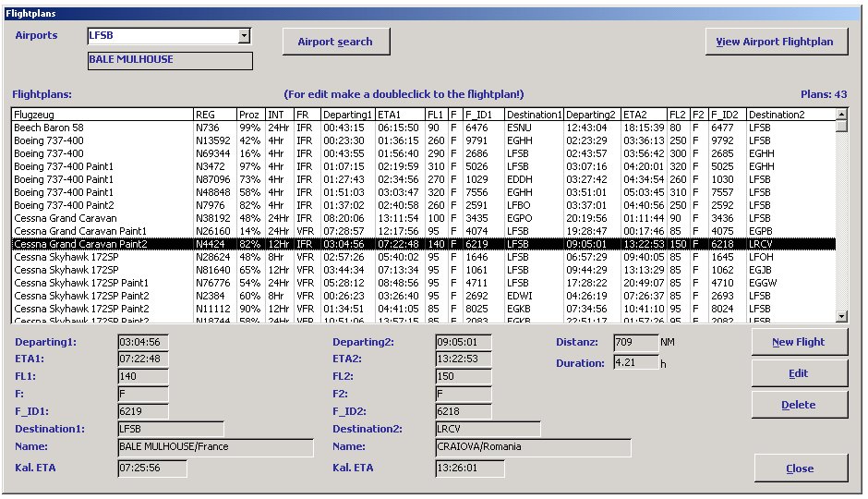868x499 pixels.
Task: Click the EDDH destination cell
Action: (x=519, y=179)
